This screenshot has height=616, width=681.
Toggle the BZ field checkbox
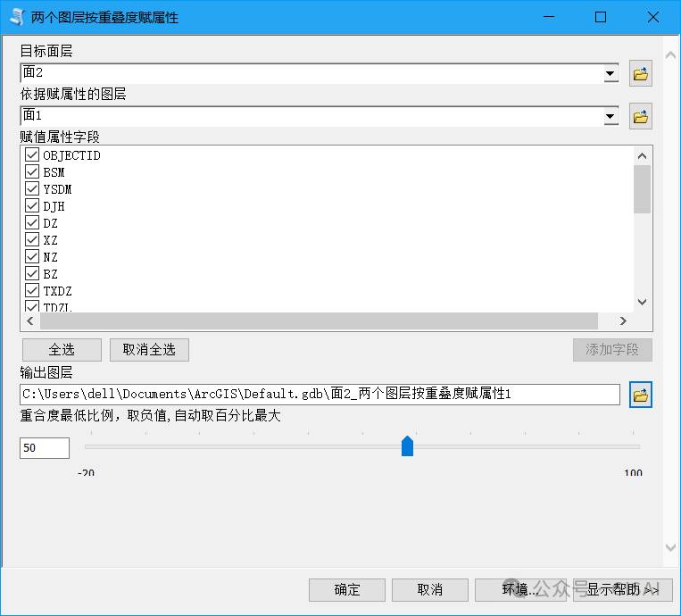click(x=32, y=273)
